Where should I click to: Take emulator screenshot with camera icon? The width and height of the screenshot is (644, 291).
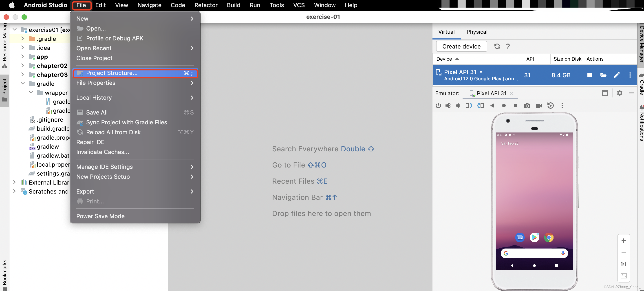tap(527, 106)
